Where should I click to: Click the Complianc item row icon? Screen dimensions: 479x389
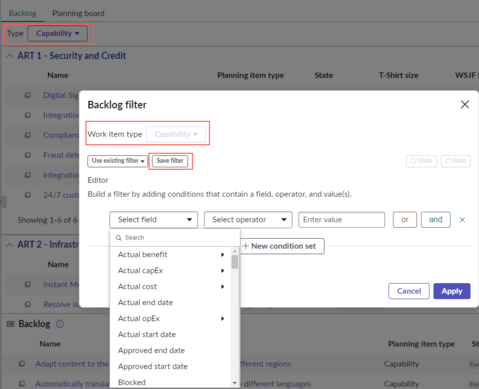coord(28,135)
